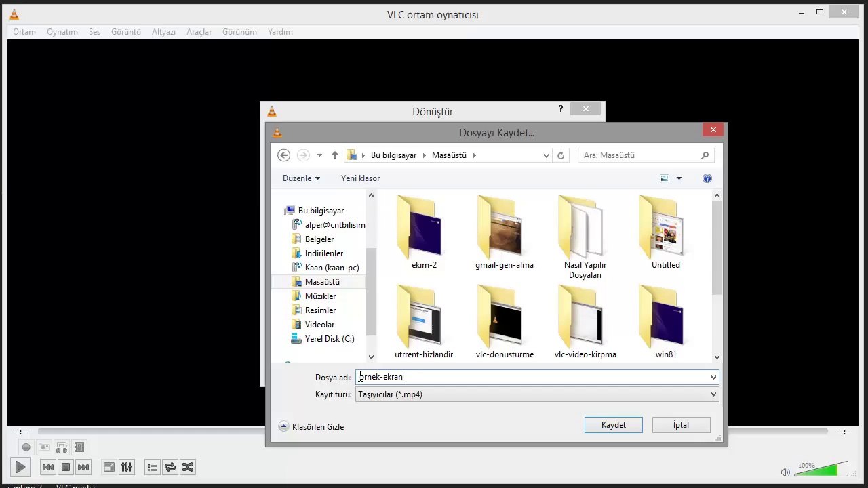Set VLC volume slider level

[x=822, y=469]
